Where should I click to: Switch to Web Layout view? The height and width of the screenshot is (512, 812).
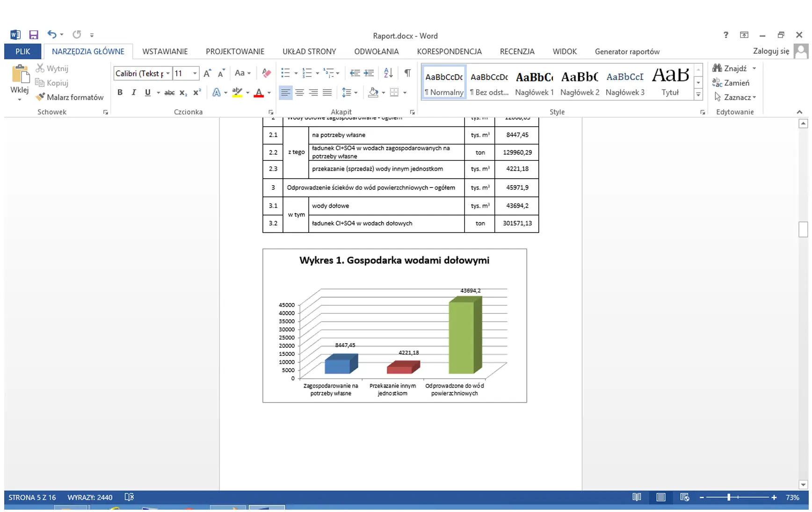point(684,497)
